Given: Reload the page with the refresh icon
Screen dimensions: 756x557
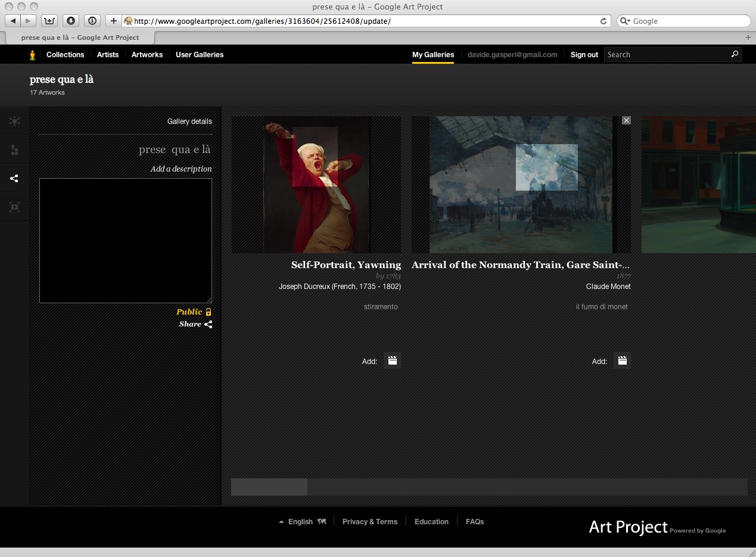Looking at the screenshot, I should [603, 21].
